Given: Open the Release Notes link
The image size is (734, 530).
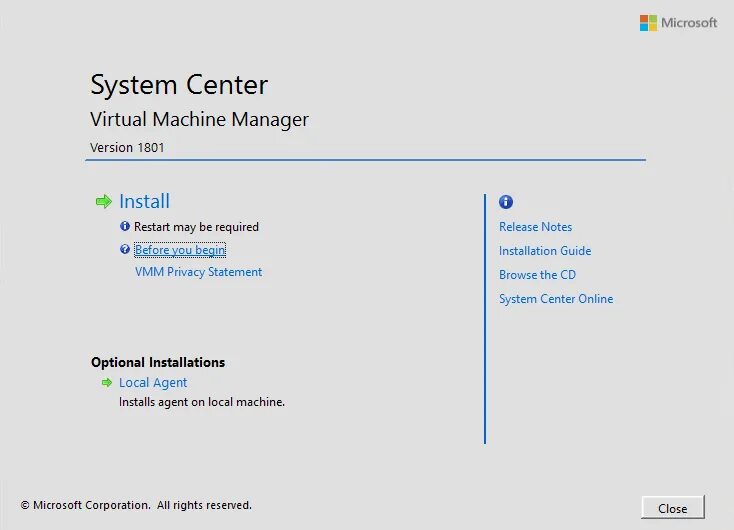Looking at the screenshot, I should point(535,227).
